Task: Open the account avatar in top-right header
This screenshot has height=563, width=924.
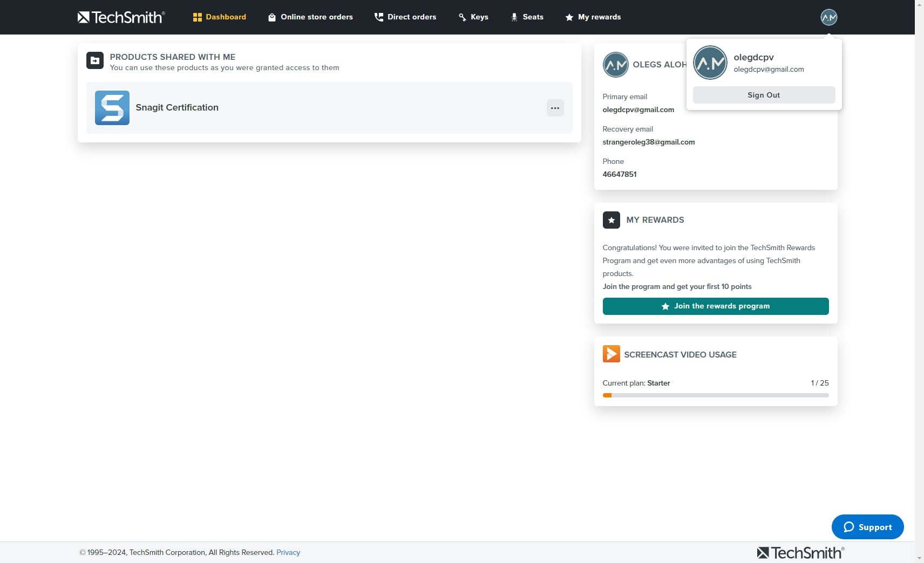Action: click(x=828, y=17)
